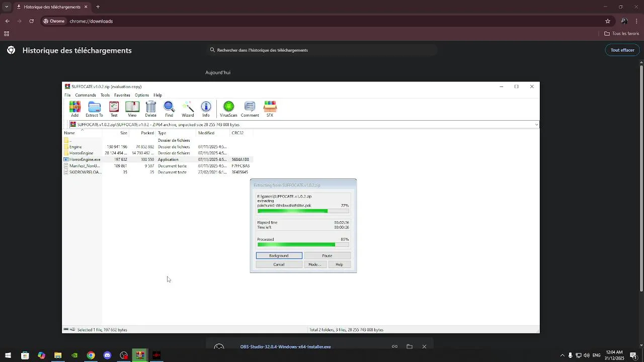
Task: Click the volume icon in system tray
Action: click(x=587, y=355)
